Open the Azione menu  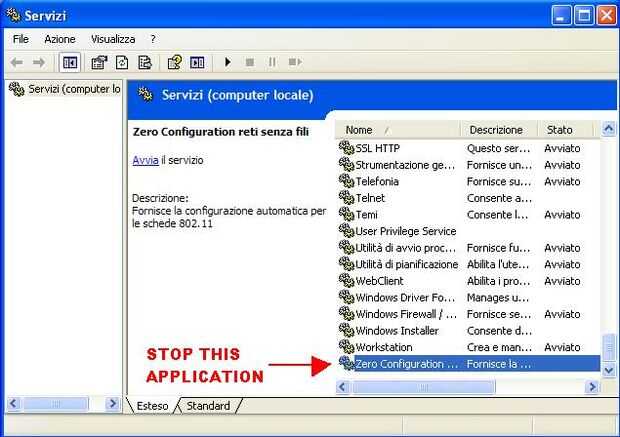[60, 39]
